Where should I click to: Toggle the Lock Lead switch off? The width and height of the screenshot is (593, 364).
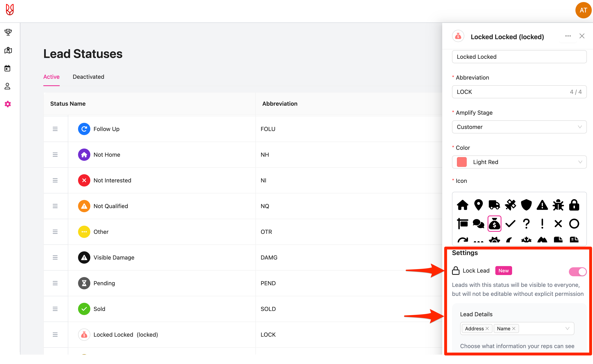pyautogui.click(x=577, y=272)
